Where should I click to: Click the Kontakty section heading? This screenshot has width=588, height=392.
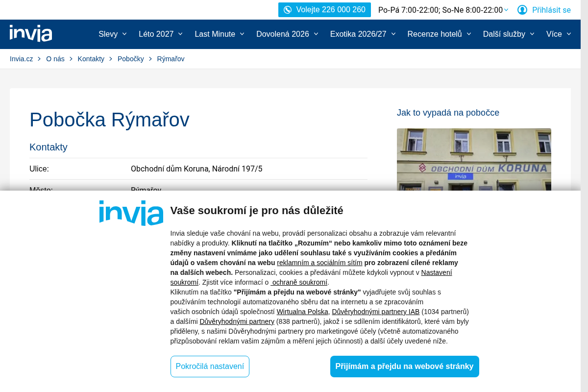point(49,147)
